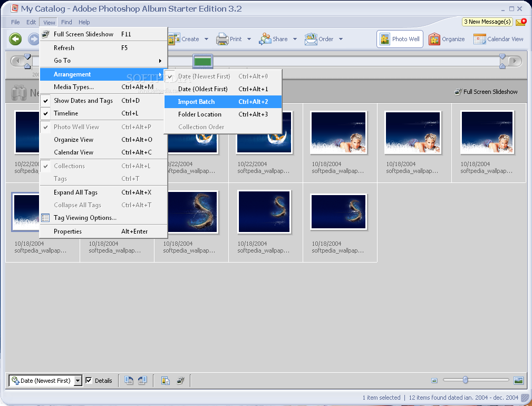Click the Share people icon

click(265, 39)
